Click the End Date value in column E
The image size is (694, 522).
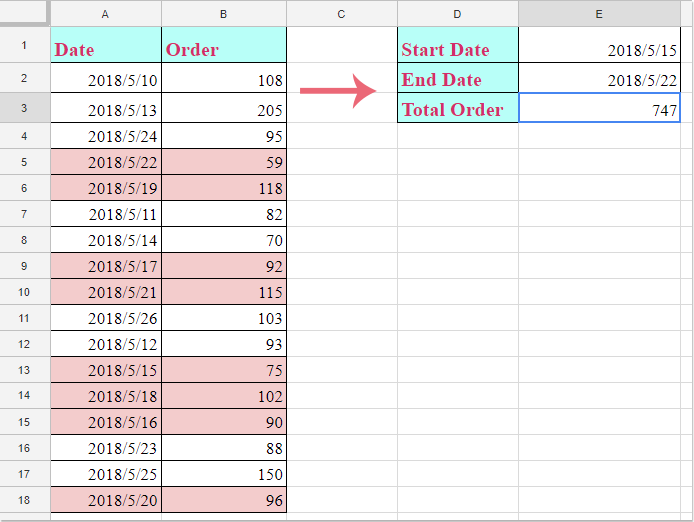point(599,79)
